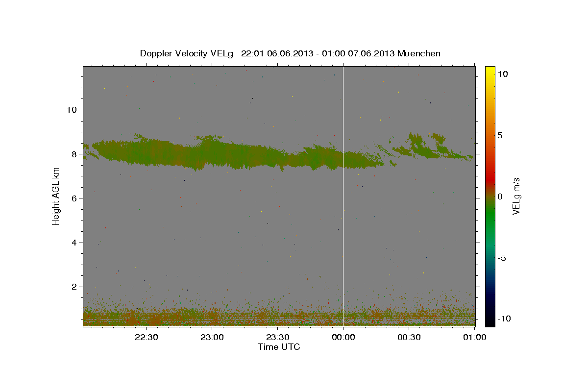The width and height of the screenshot is (588, 392).
Task: Click the 22:30 time tick label
Action: [147, 337]
